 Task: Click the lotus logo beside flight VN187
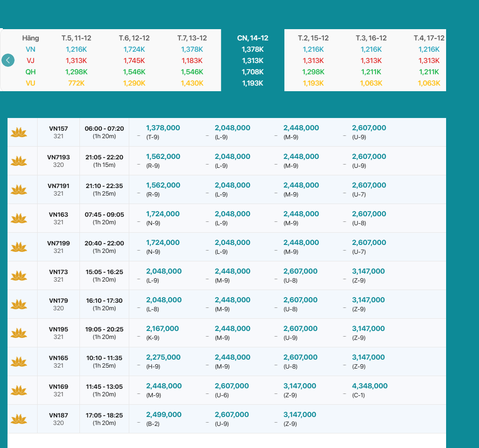point(19,419)
